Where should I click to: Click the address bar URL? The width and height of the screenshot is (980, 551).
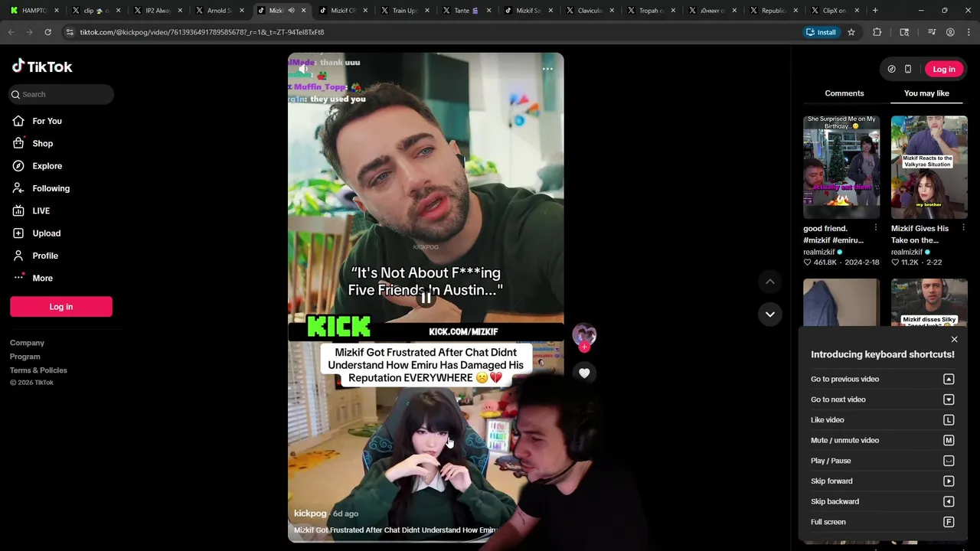202,32
